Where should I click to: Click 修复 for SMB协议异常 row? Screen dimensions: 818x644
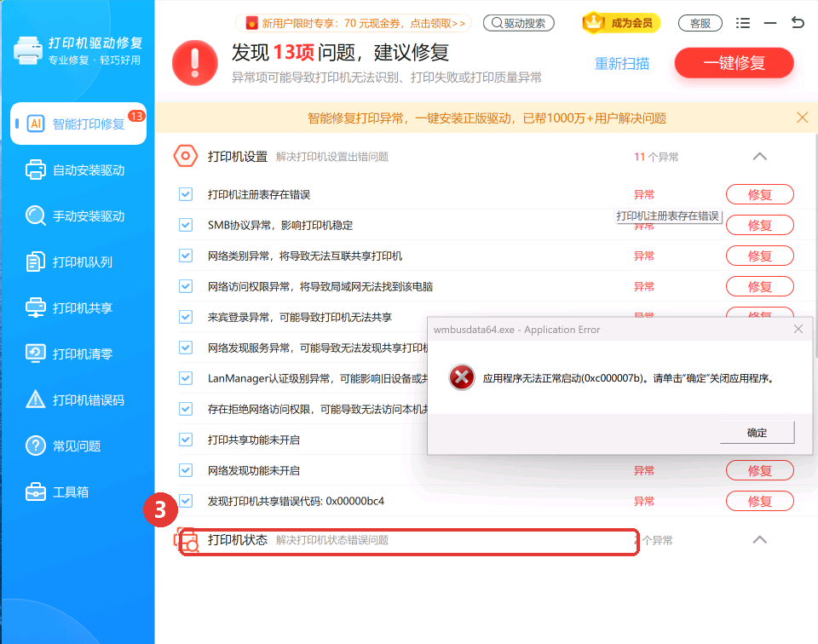pos(759,225)
